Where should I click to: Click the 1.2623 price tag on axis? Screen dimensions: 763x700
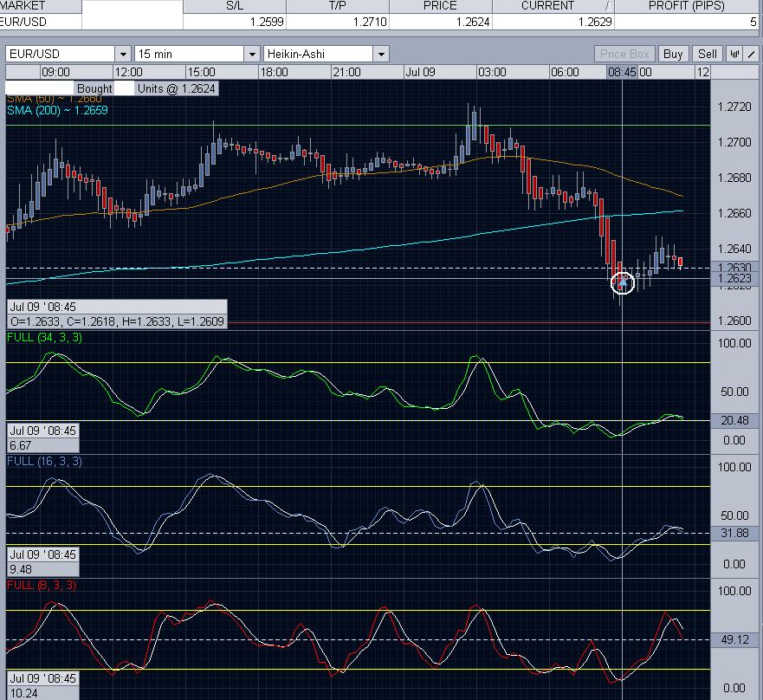pos(734,278)
